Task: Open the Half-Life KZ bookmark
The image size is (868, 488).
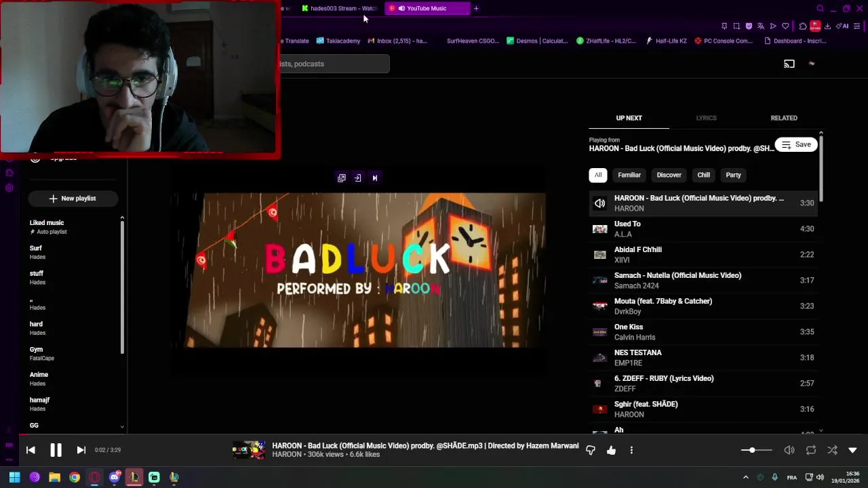Action: [x=666, y=41]
